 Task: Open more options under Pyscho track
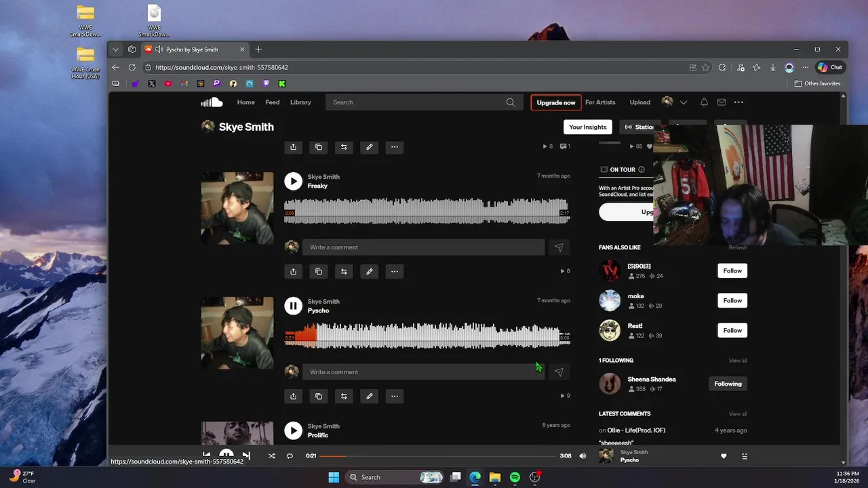tap(395, 396)
